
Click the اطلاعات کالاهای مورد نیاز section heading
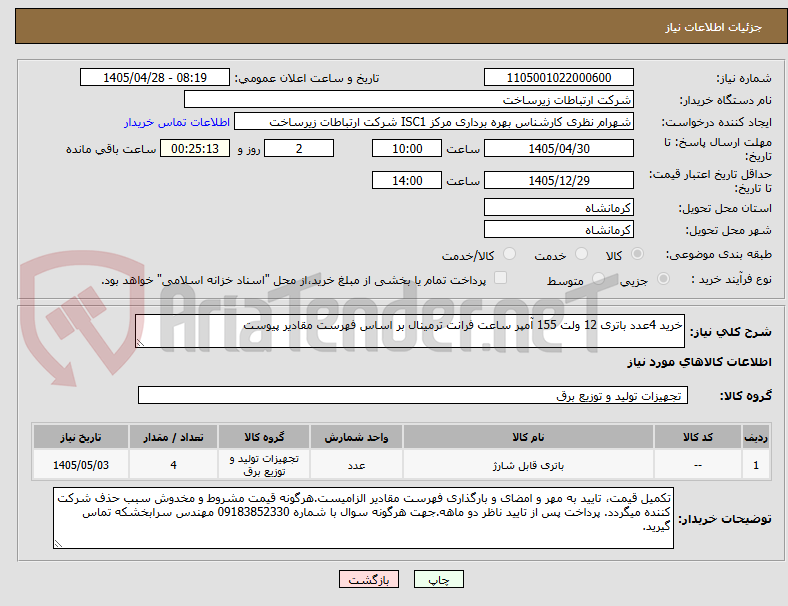pyautogui.click(x=699, y=362)
